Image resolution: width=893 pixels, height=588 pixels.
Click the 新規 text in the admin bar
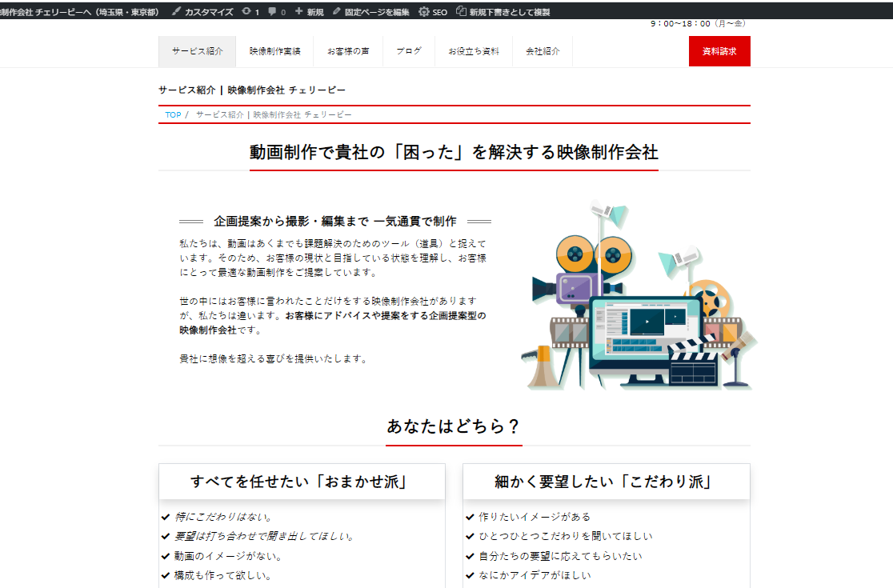[x=315, y=12]
